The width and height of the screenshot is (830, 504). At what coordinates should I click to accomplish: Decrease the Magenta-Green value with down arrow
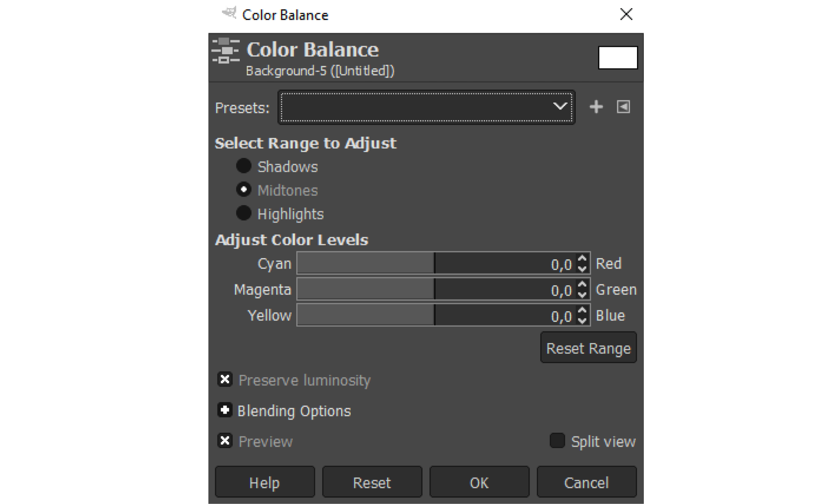[x=582, y=295]
